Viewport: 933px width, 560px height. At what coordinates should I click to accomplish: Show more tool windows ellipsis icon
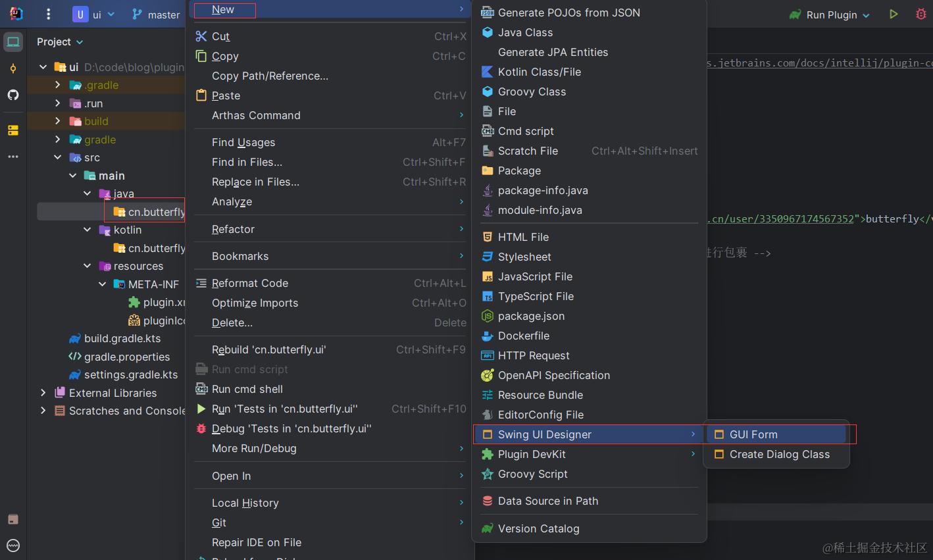tap(13, 157)
